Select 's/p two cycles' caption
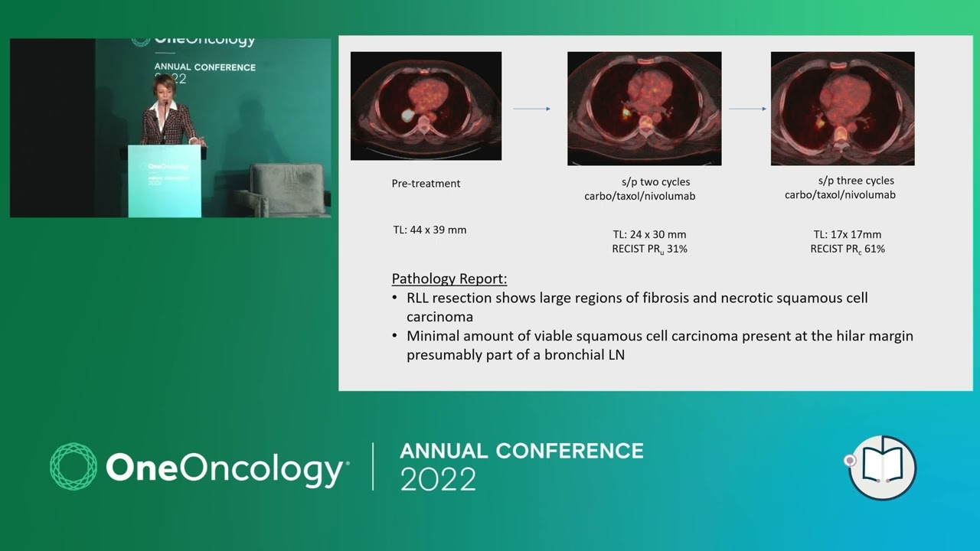 point(655,182)
